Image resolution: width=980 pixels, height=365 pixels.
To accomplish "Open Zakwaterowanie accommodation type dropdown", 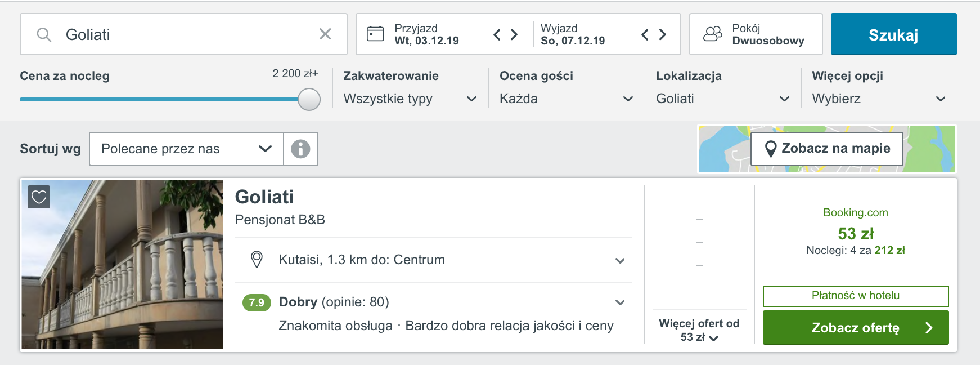I will pos(410,99).
